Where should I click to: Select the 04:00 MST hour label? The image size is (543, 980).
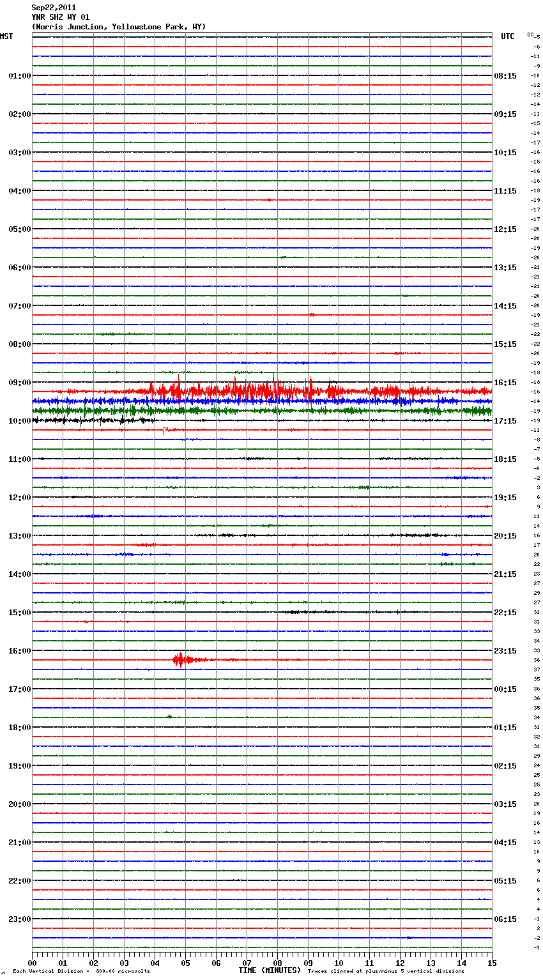point(20,191)
